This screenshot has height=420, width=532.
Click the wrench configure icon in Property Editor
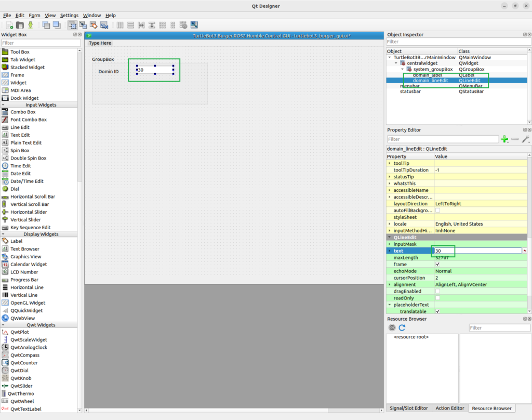click(x=526, y=139)
